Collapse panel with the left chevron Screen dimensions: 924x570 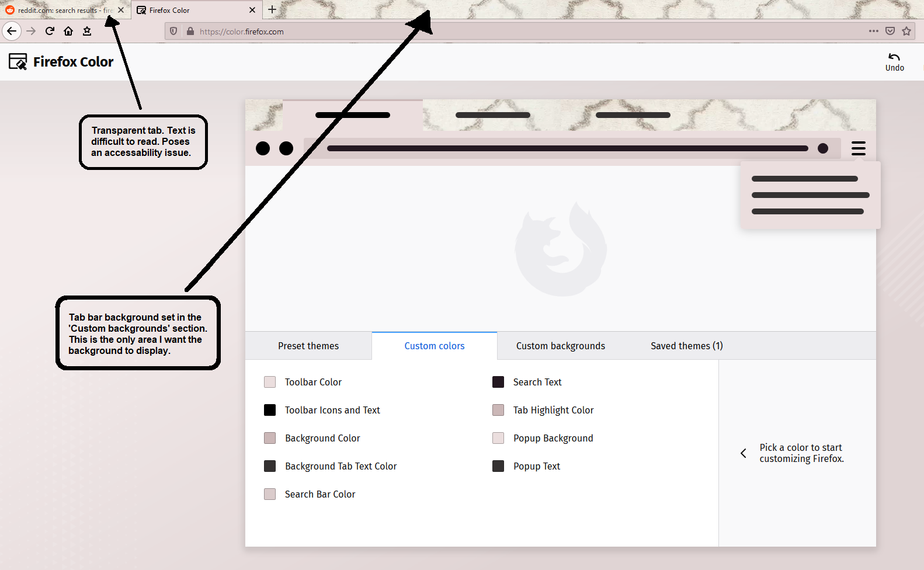(x=743, y=453)
